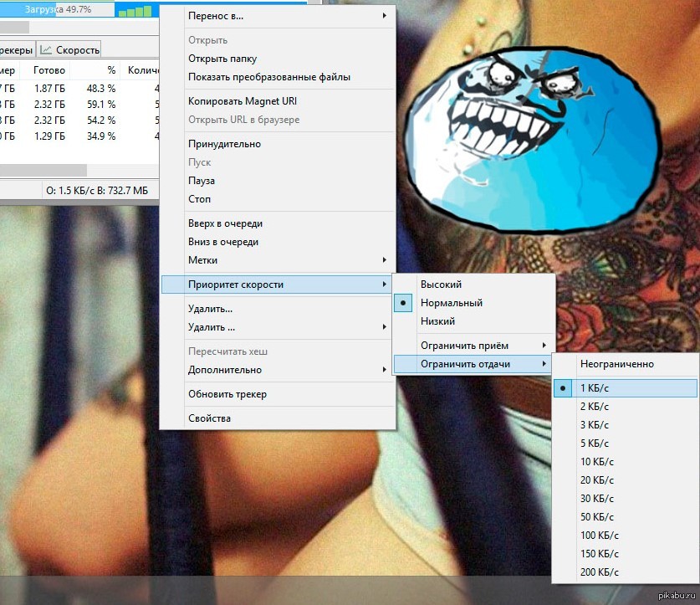This screenshot has width=700, height=605.
Task: Switch to the Трекеры tab
Action: 17,50
